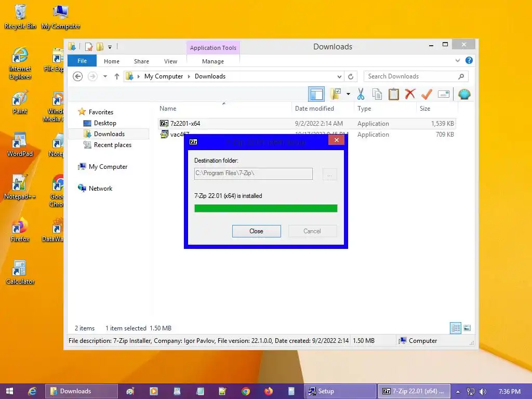Click the Search Downloads box
Screen dimensions: 532x399
tap(416, 76)
